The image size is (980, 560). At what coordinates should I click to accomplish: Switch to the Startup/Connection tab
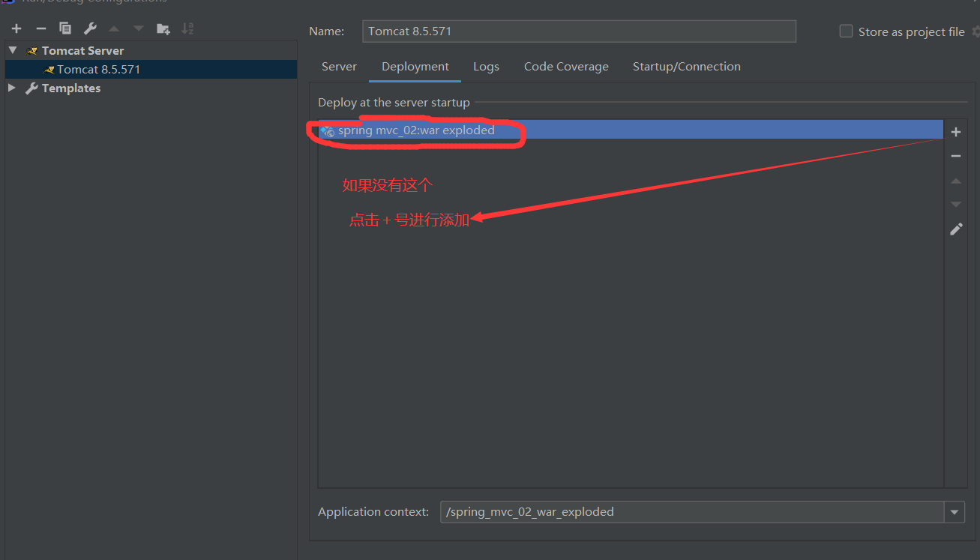tap(687, 67)
